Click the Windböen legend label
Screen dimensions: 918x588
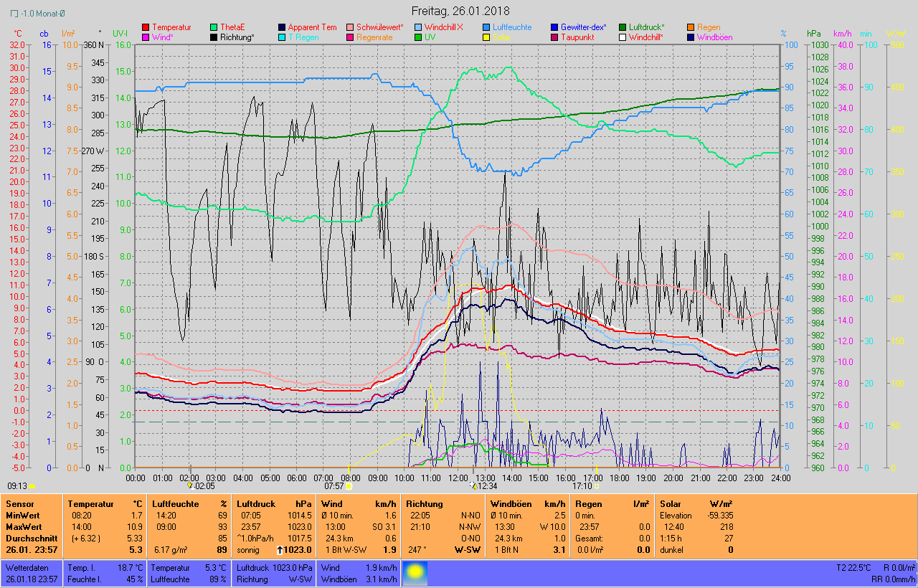pos(715,37)
